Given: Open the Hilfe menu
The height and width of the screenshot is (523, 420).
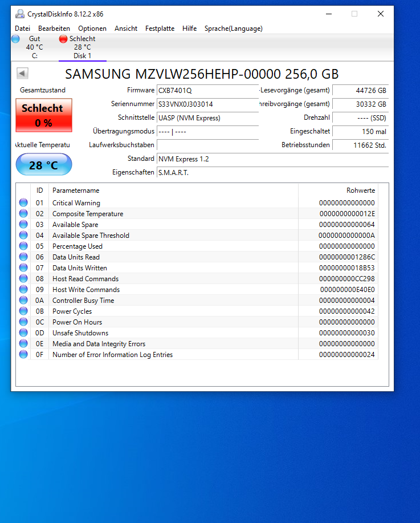Looking at the screenshot, I should (189, 29).
